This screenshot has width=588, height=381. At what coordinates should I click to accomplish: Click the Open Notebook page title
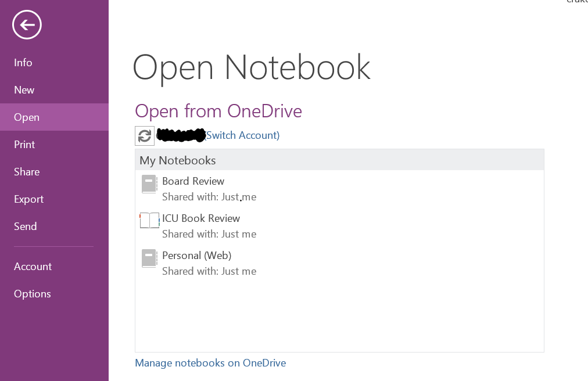252,68
